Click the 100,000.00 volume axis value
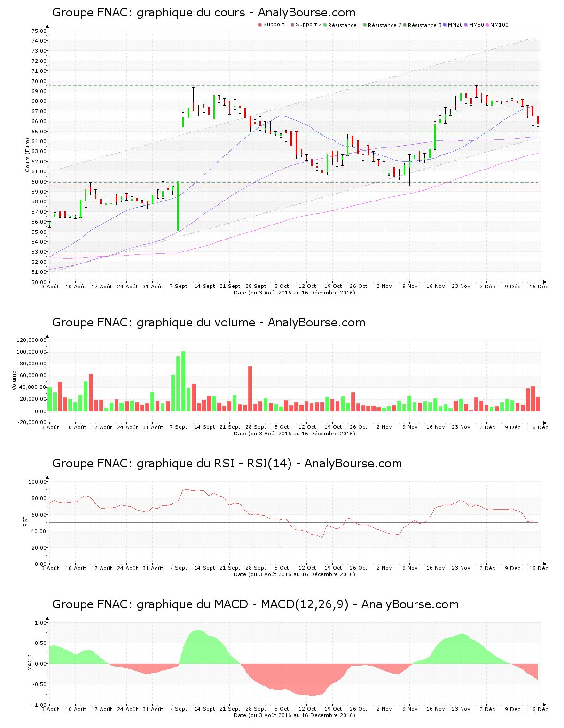This screenshot has width=564, height=728. click(31, 352)
